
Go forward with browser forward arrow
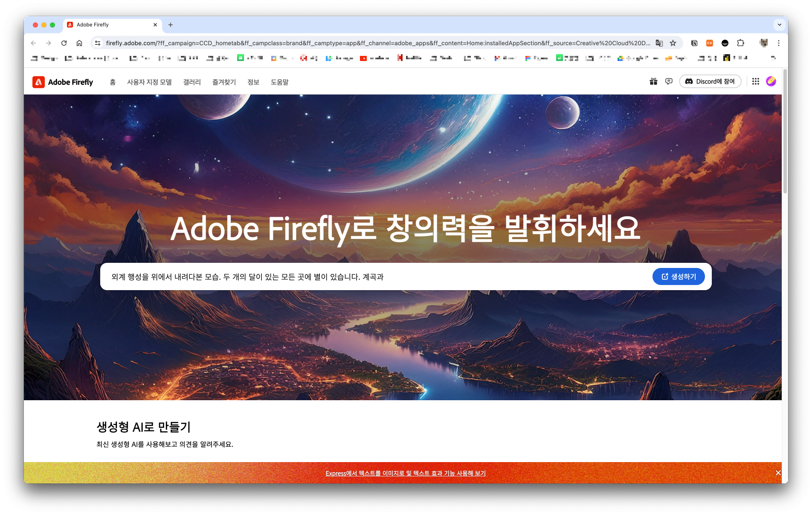[49, 43]
